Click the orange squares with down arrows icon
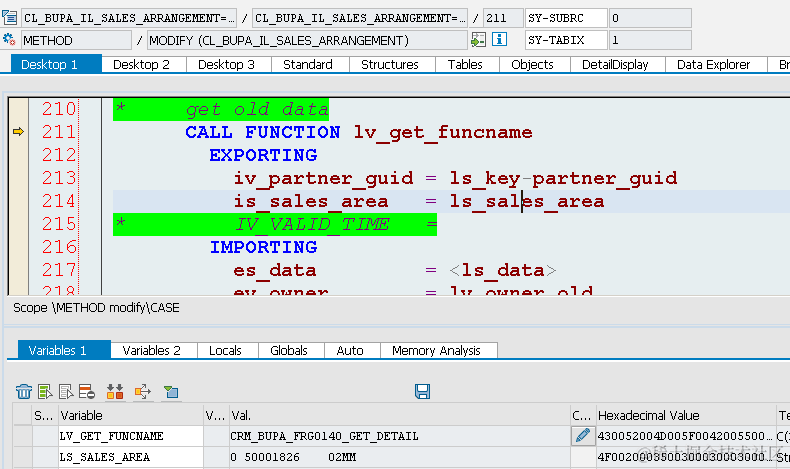This screenshot has width=790, height=469. click(x=115, y=391)
